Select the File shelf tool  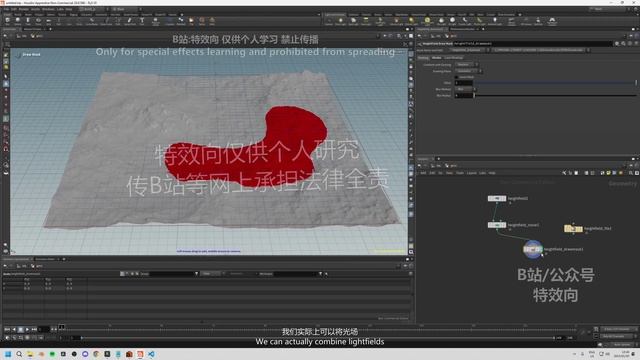[191, 21]
